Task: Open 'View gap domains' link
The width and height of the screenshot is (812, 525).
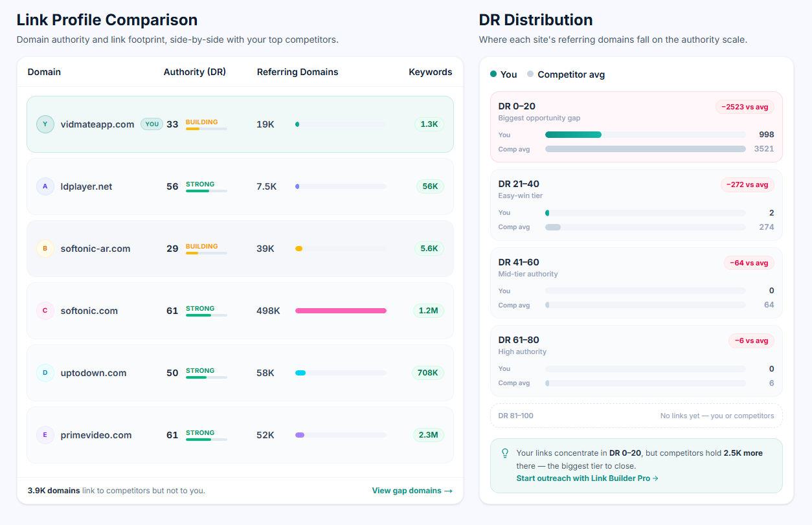Action: point(412,491)
